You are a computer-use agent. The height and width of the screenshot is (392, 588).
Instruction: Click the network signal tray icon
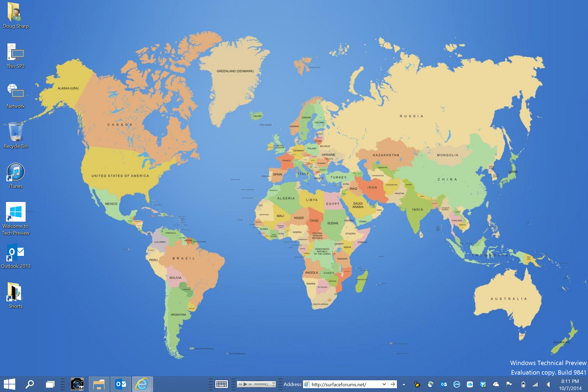[x=535, y=384]
